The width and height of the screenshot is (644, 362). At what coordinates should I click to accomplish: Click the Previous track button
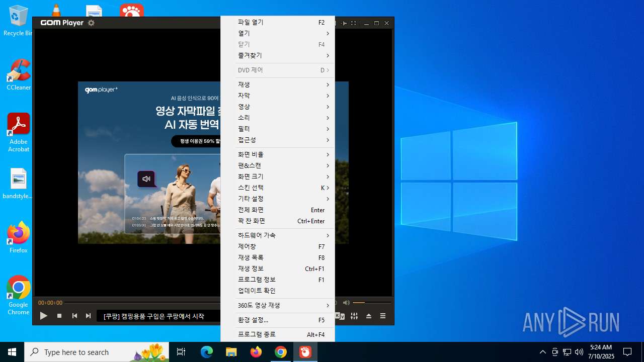pos(74,316)
